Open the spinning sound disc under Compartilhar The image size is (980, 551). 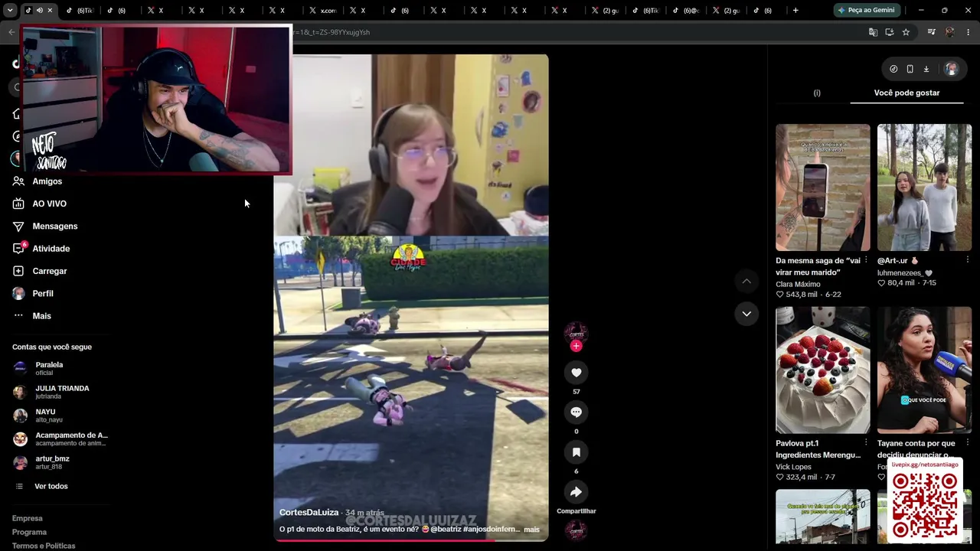tap(577, 530)
